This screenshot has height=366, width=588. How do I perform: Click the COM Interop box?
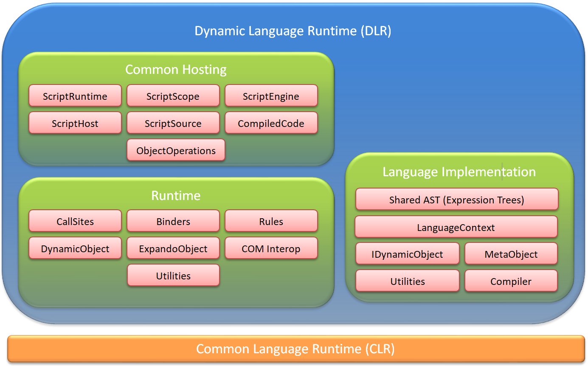tap(271, 248)
